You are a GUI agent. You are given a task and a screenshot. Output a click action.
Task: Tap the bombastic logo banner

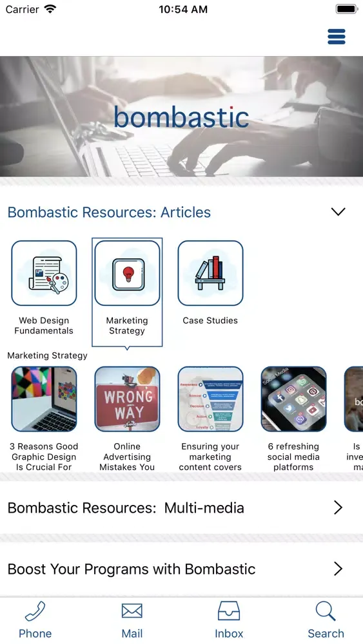[181, 117]
